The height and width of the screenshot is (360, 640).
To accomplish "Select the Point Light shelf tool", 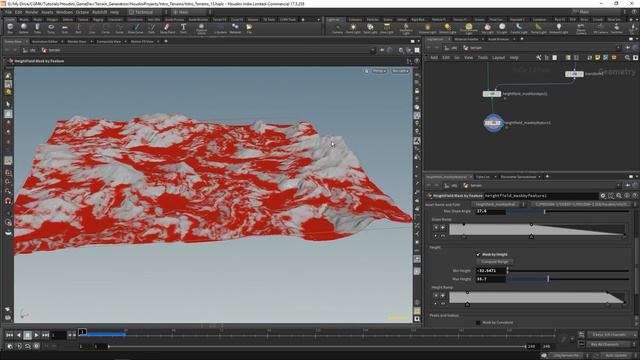I will pos(353,28).
